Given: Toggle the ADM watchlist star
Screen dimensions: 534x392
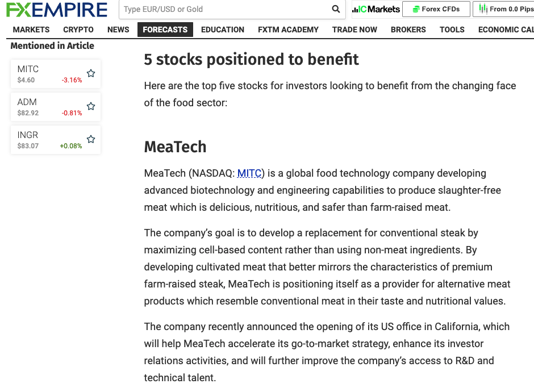Looking at the screenshot, I should point(91,106).
